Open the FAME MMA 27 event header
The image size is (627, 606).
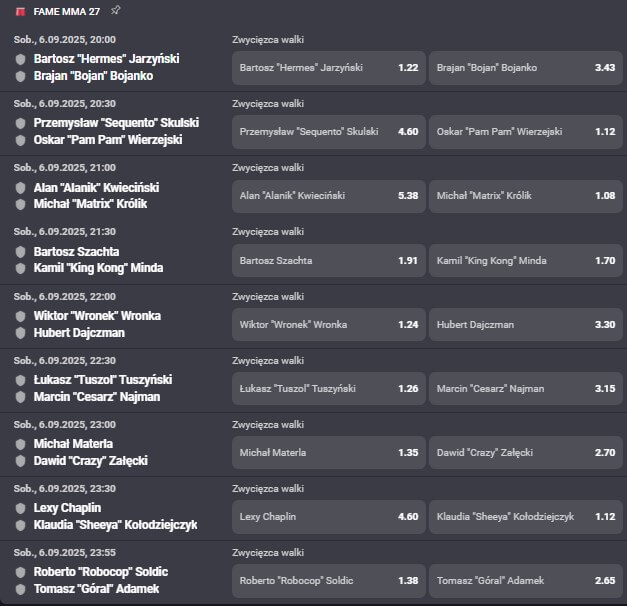click(x=66, y=11)
